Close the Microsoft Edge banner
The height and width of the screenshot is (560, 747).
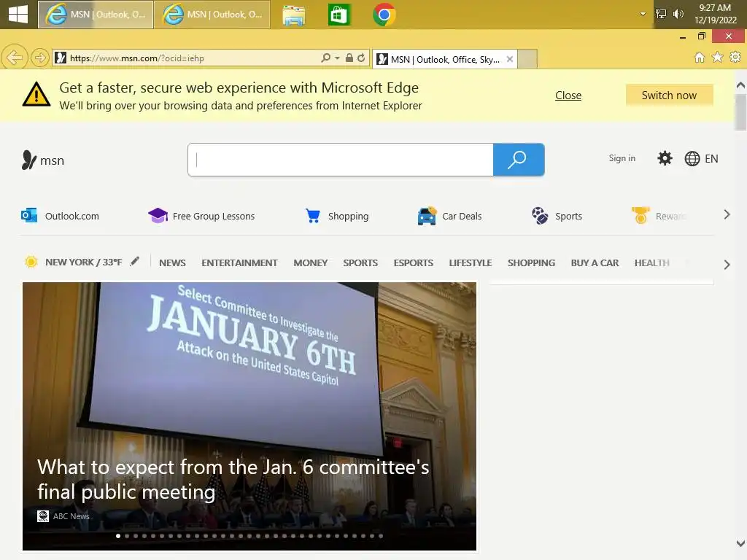click(x=568, y=96)
